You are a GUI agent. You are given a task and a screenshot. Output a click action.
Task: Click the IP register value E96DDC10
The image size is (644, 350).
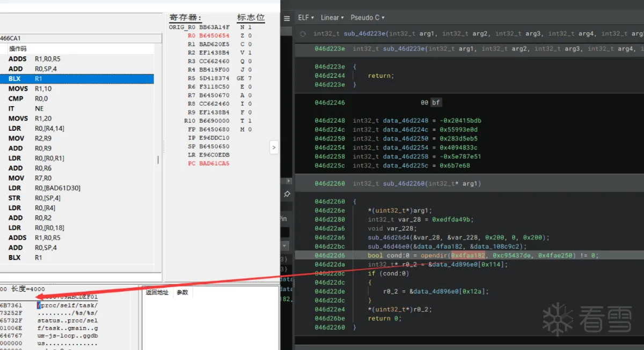coord(214,138)
